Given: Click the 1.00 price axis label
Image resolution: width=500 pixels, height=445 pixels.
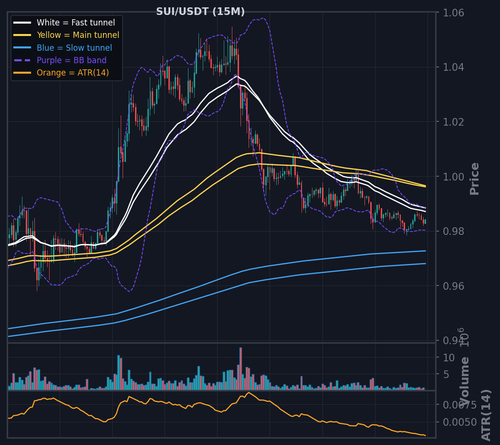Looking at the screenshot, I should coord(453,177).
